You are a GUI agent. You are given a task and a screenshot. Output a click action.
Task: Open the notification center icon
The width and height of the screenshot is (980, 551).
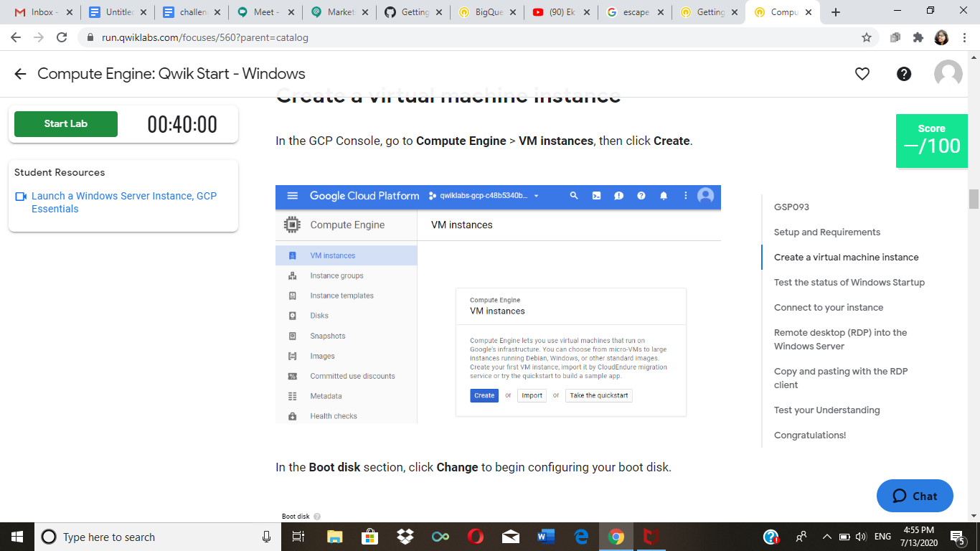point(957,537)
